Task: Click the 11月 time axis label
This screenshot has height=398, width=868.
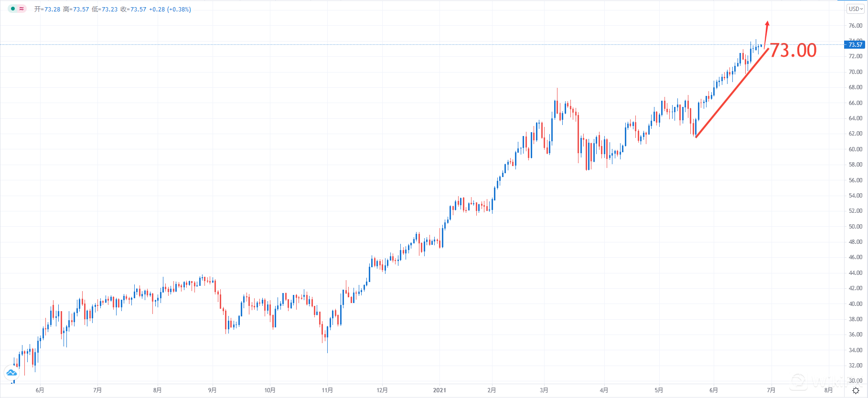Action: (x=327, y=390)
